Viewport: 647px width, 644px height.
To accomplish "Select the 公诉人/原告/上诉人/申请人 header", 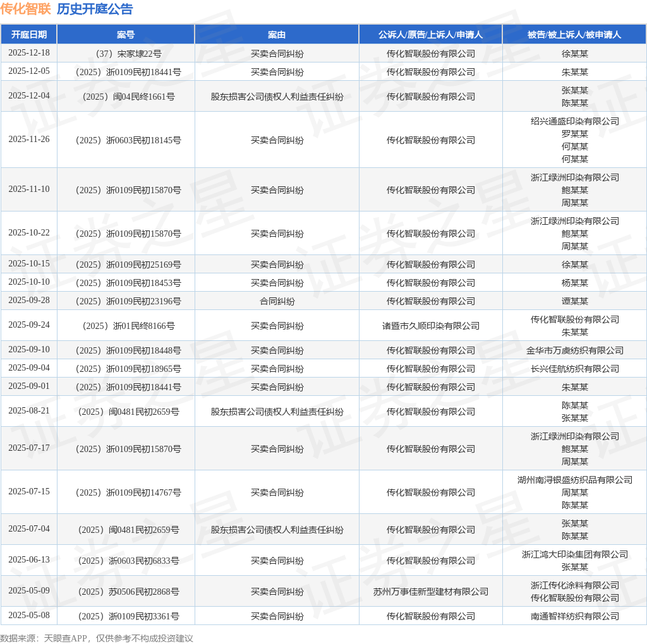I will [x=431, y=35].
